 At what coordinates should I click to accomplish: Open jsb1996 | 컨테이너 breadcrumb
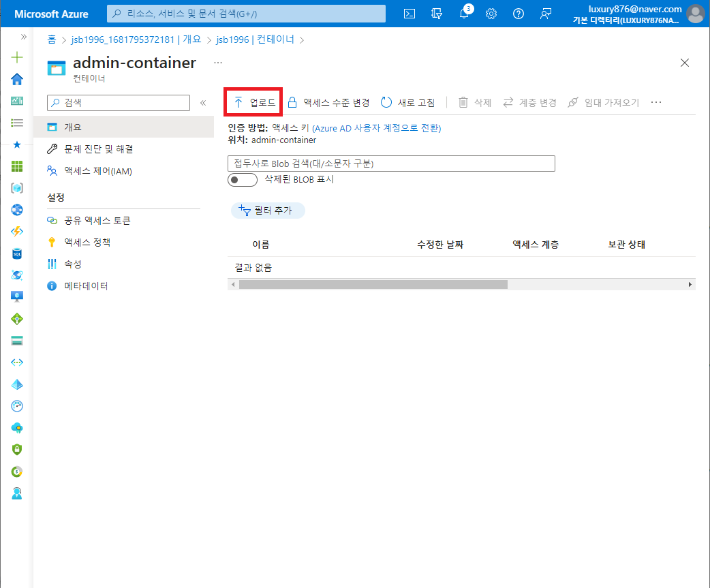point(255,40)
